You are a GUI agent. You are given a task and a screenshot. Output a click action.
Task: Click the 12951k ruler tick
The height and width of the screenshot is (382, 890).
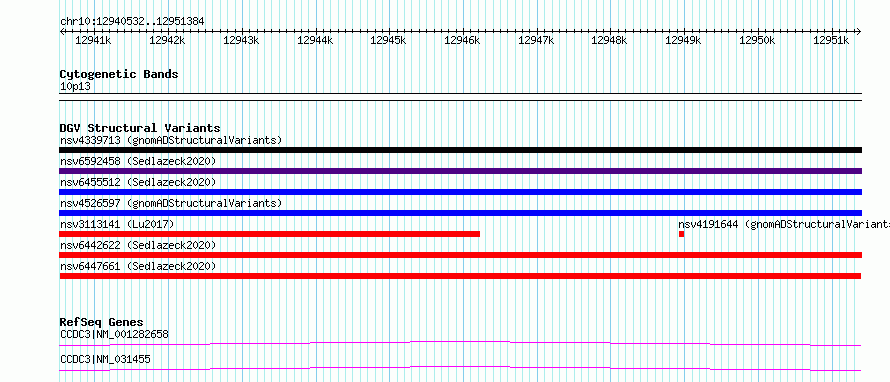(x=831, y=40)
